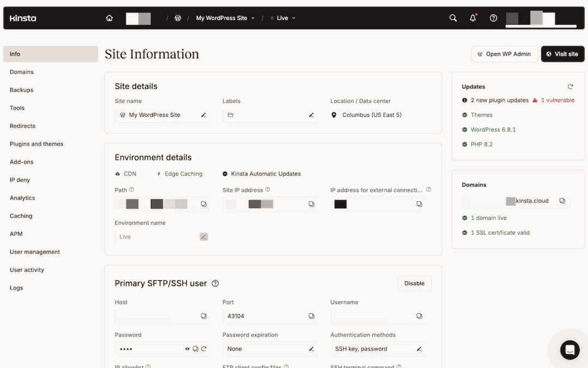Edit the Password expiration setting

tap(311, 349)
